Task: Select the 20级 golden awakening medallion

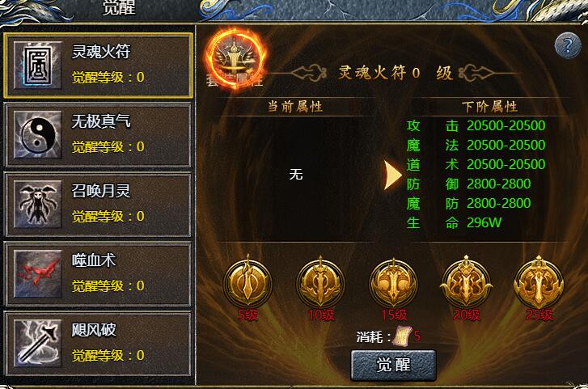Action: 466,281
